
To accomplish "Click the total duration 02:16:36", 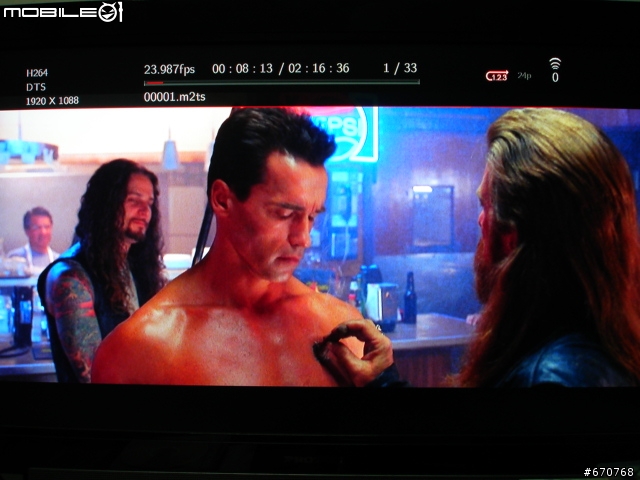I will point(319,68).
